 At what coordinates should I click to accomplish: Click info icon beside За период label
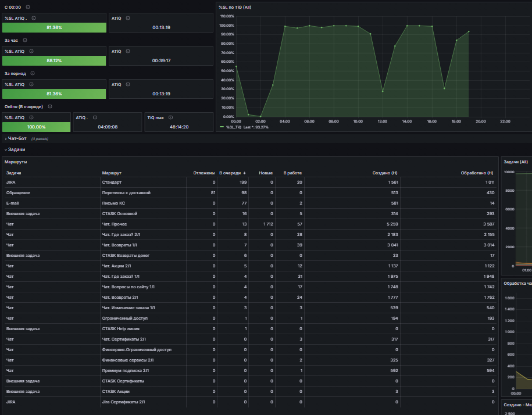33,73
